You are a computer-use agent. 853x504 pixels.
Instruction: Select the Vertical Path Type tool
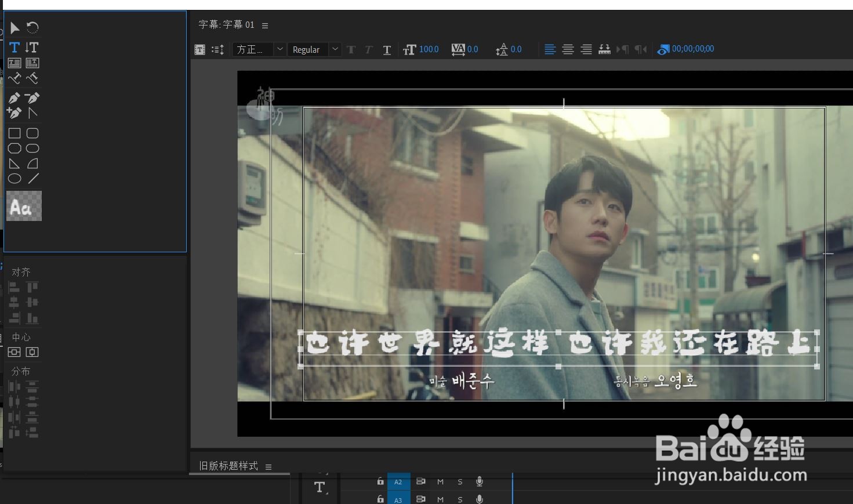32,78
